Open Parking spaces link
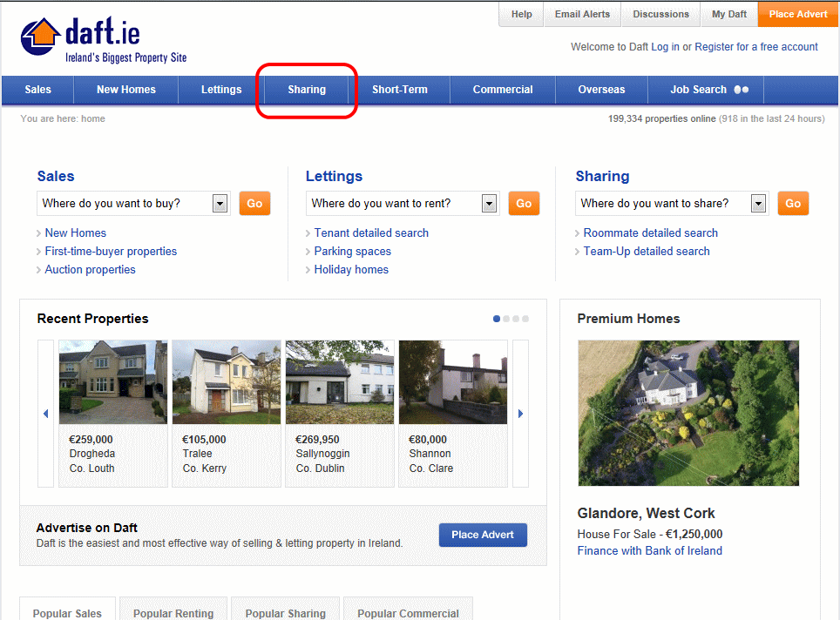The height and width of the screenshot is (620, 840). click(353, 251)
